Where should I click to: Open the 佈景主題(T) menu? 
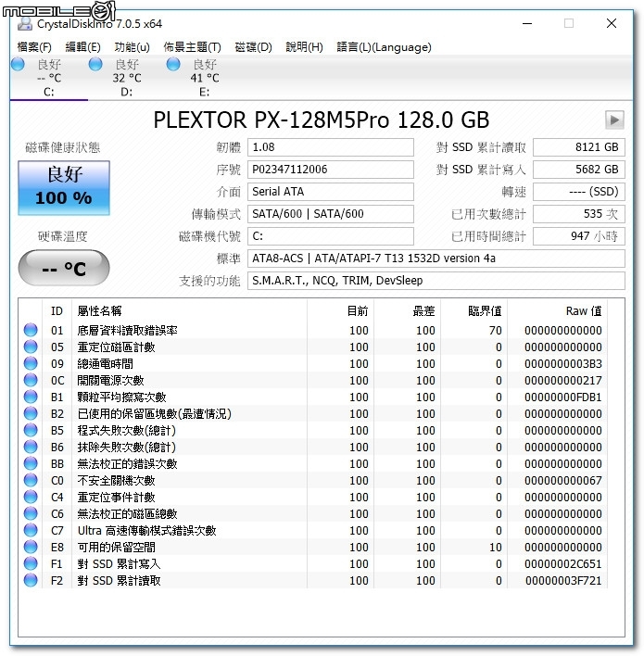pyautogui.click(x=192, y=47)
